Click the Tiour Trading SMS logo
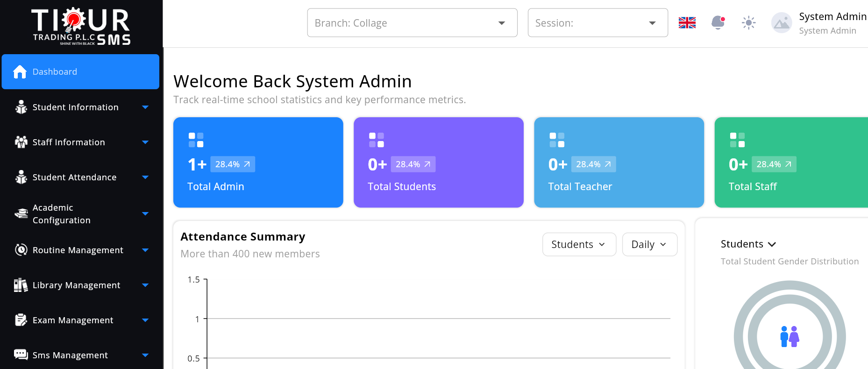Screen dimensions: 868x369 pyautogui.click(x=81, y=27)
